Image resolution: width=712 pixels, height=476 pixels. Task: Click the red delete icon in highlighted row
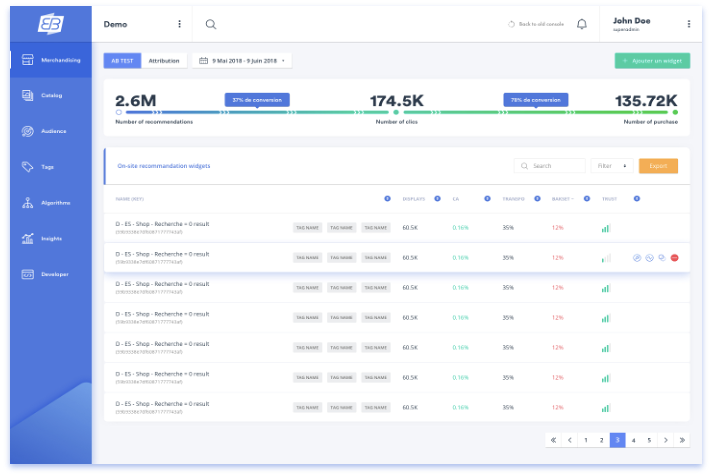click(674, 258)
